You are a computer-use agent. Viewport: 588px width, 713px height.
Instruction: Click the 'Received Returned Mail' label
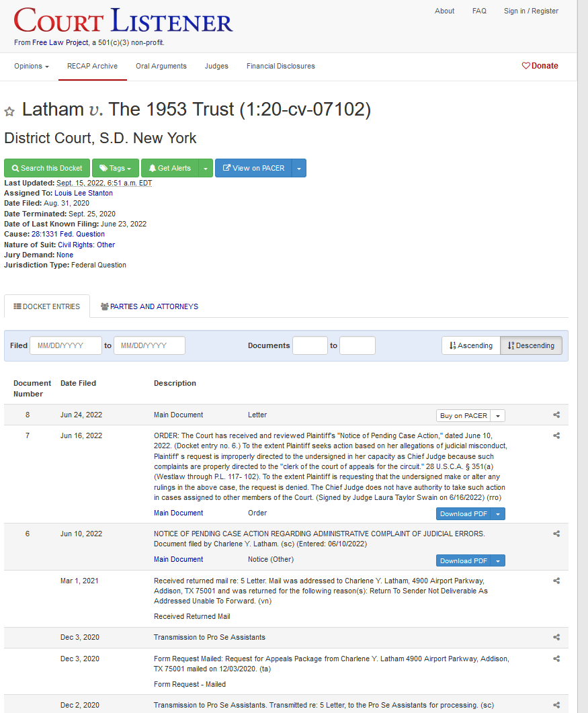[192, 617]
